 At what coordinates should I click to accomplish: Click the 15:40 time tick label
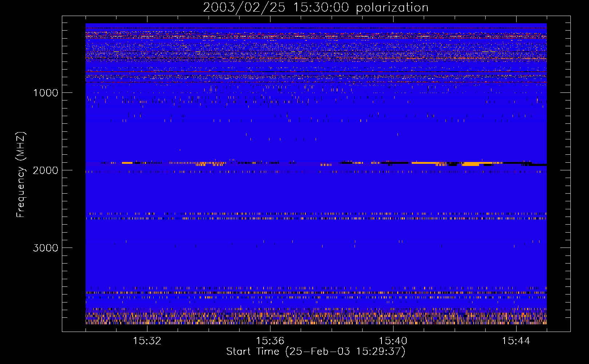coord(393,341)
